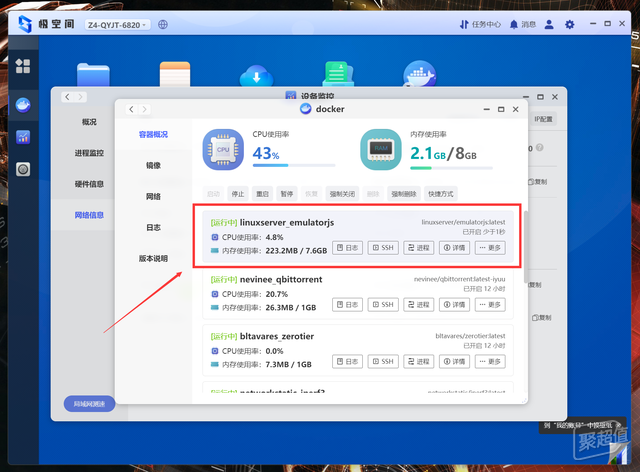
Task: Open the green document desktop icon
Action: pos(338,74)
